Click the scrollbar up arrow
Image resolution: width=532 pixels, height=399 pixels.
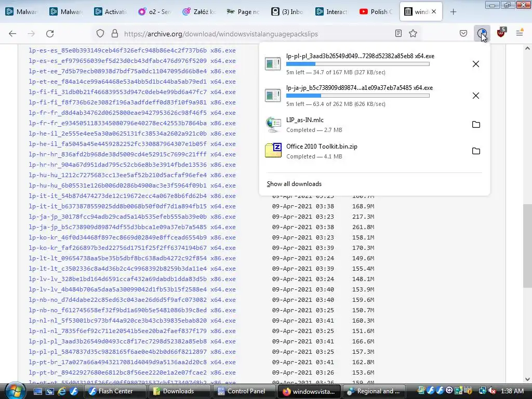pyautogui.click(x=527, y=48)
